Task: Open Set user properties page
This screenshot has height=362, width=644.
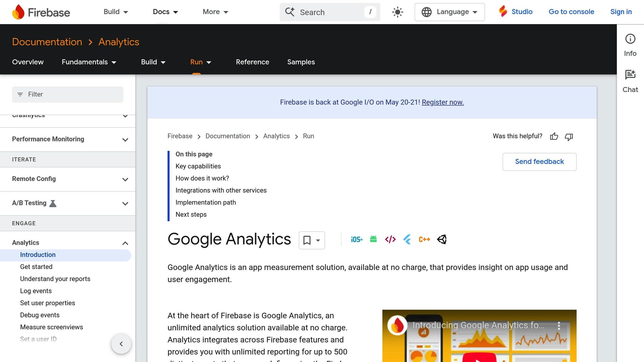Action: click(47, 303)
